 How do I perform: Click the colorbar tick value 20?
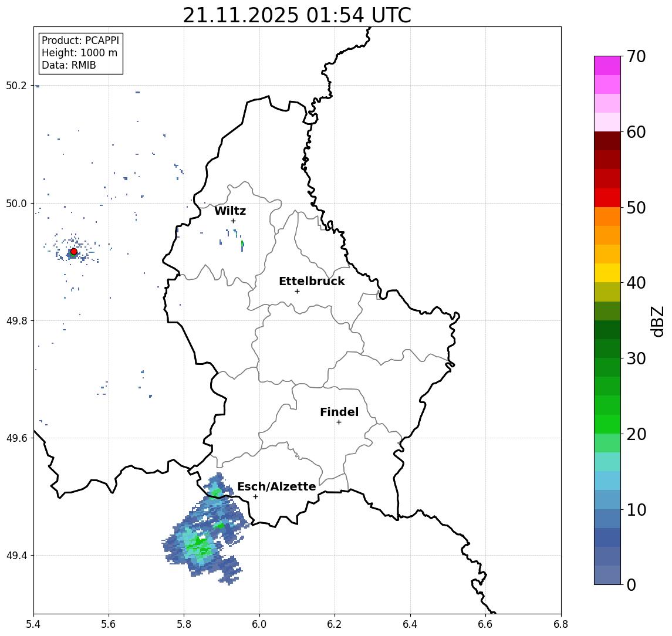[636, 434]
